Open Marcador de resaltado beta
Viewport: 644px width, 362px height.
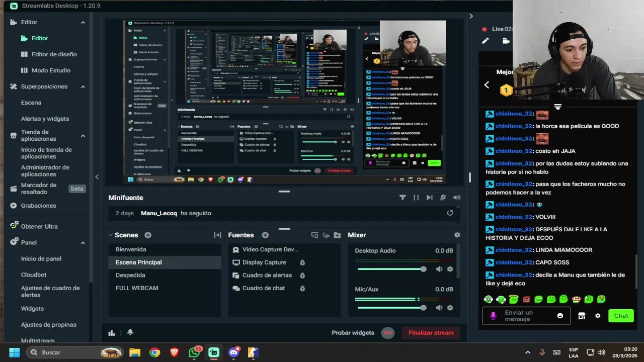39,189
